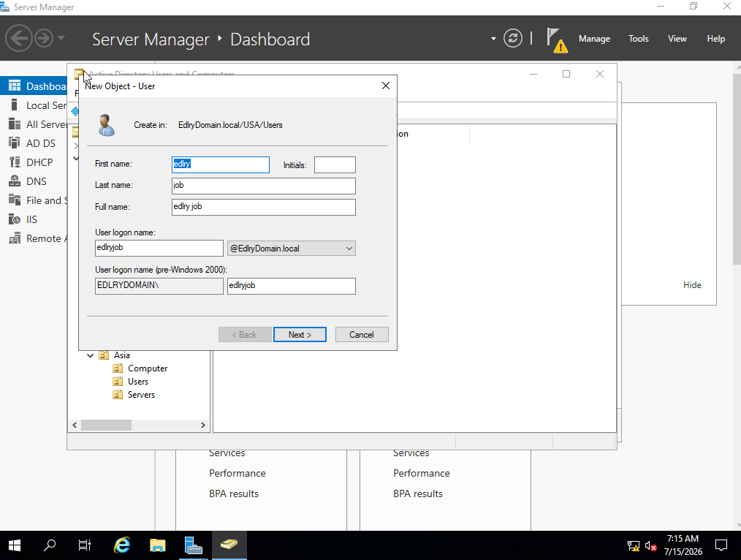Click the Full name field

point(264,207)
